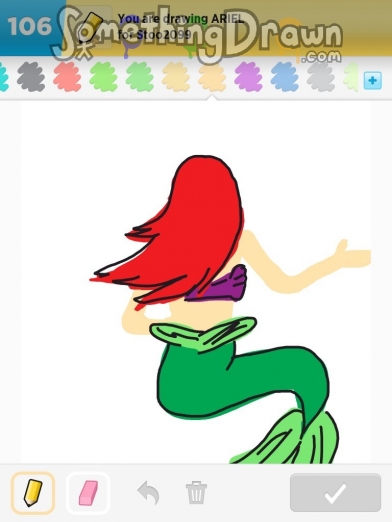Add more colors with plus button
Screen dimensions: 392x522
(x=372, y=80)
